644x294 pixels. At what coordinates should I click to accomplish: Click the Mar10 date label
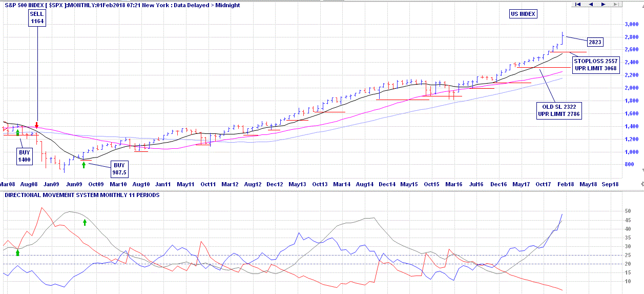click(119, 184)
